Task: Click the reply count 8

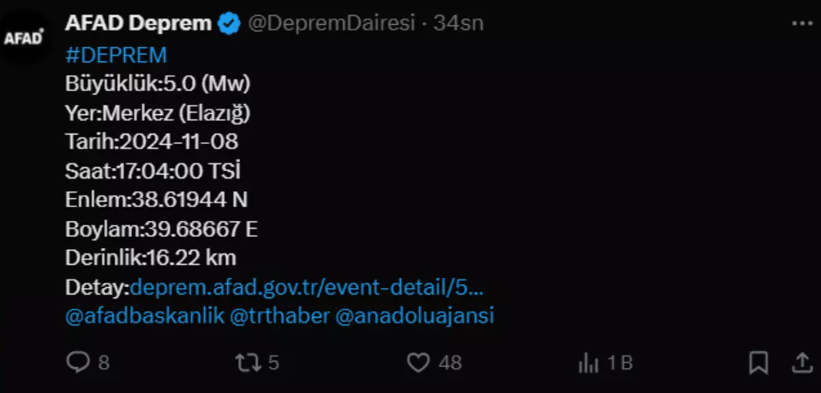Action: (104, 363)
